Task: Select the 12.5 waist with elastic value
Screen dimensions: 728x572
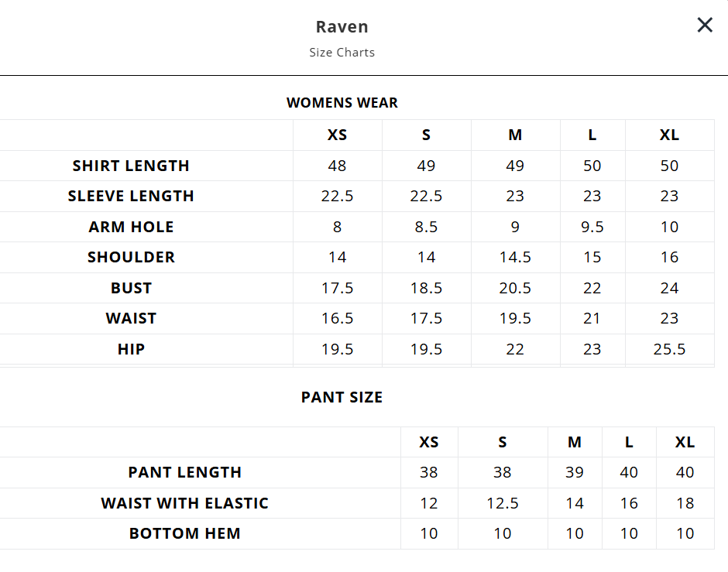Action: click(502, 503)
